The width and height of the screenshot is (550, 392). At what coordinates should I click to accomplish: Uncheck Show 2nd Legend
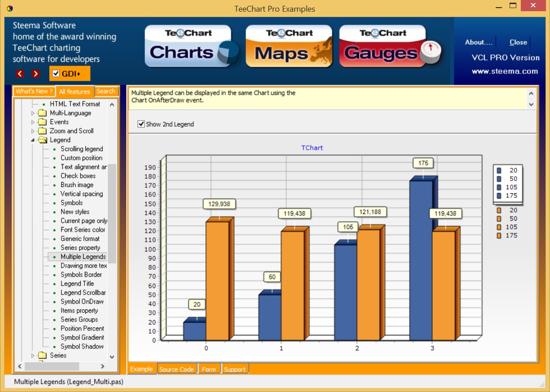[141, 124]
